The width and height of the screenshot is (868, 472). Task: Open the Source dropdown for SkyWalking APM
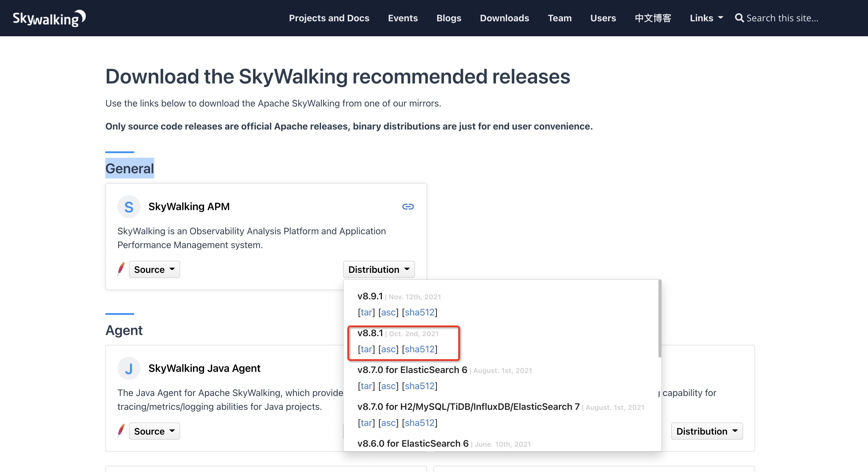[154, 269]
